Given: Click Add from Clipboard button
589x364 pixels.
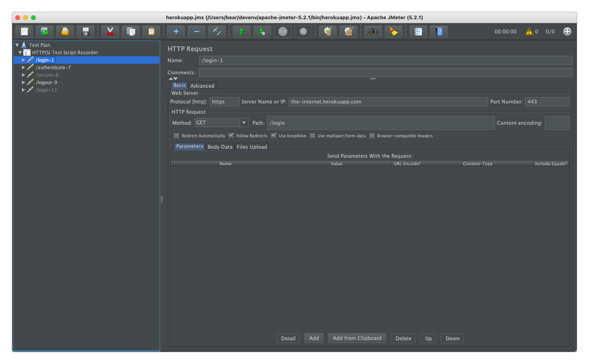Looking at the screenshot, I should coord(357,338).
